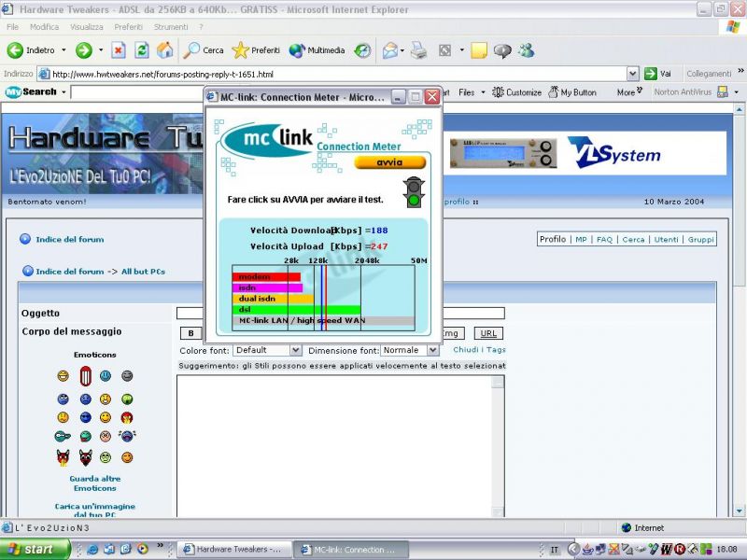Switch to Hardware Tweakers taskbar window

(234, 549)
